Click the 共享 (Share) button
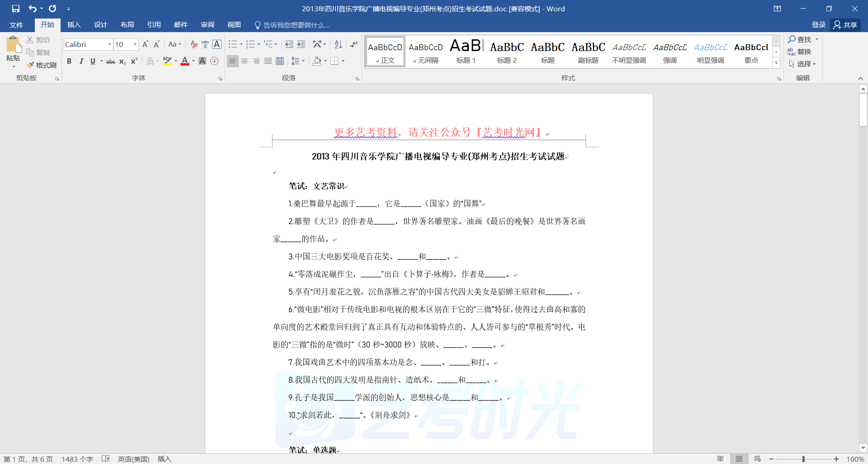The image size is (868, 464). [x=845, y=25]
